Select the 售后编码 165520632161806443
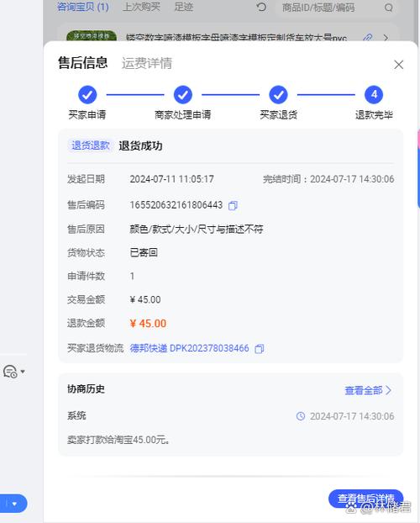 click(x=176, y=205)
